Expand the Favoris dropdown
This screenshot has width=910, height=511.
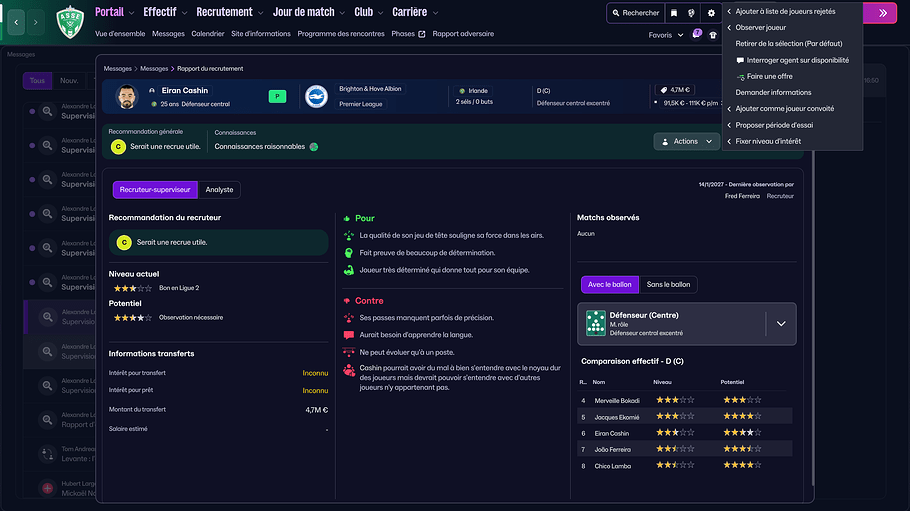click(x=665, y=35)
